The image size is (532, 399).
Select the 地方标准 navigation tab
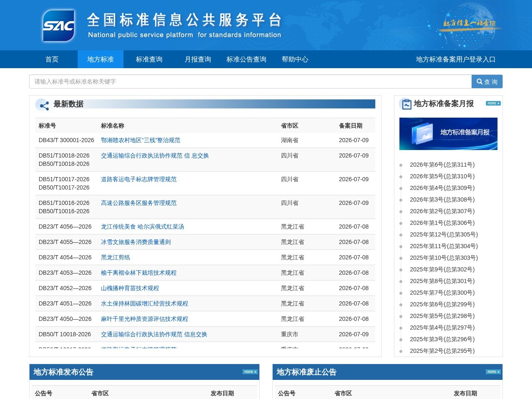tap(101, 59)
